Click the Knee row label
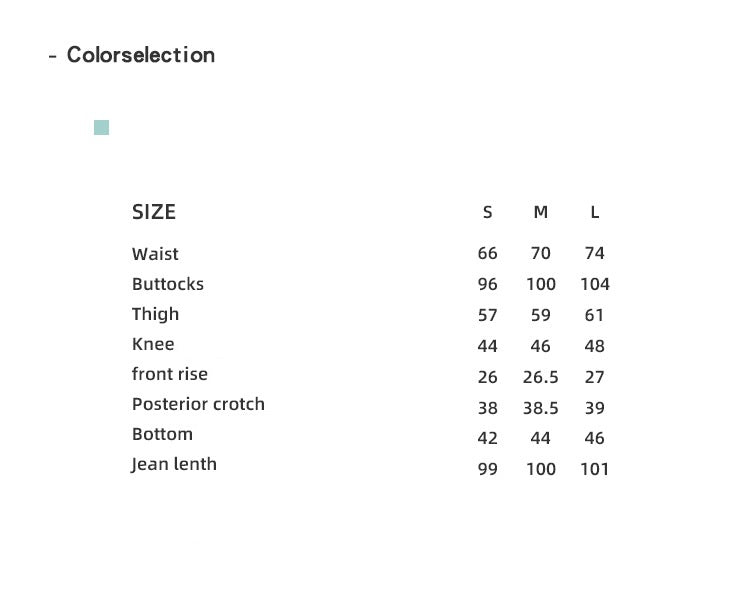Viewport: 750px width, 597px height. click(x=153, y=344)
